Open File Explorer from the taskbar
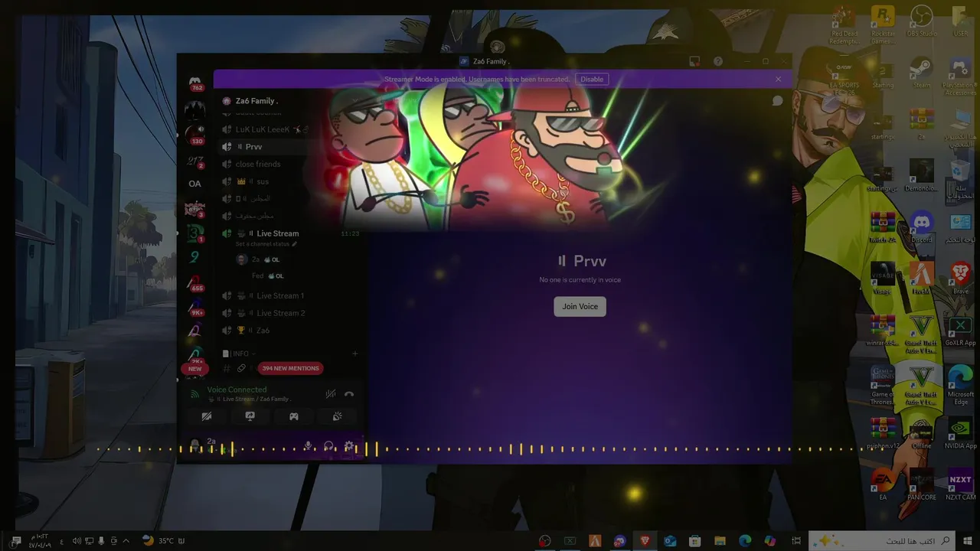This screenshot has width=980, height=551. (720, 541)
